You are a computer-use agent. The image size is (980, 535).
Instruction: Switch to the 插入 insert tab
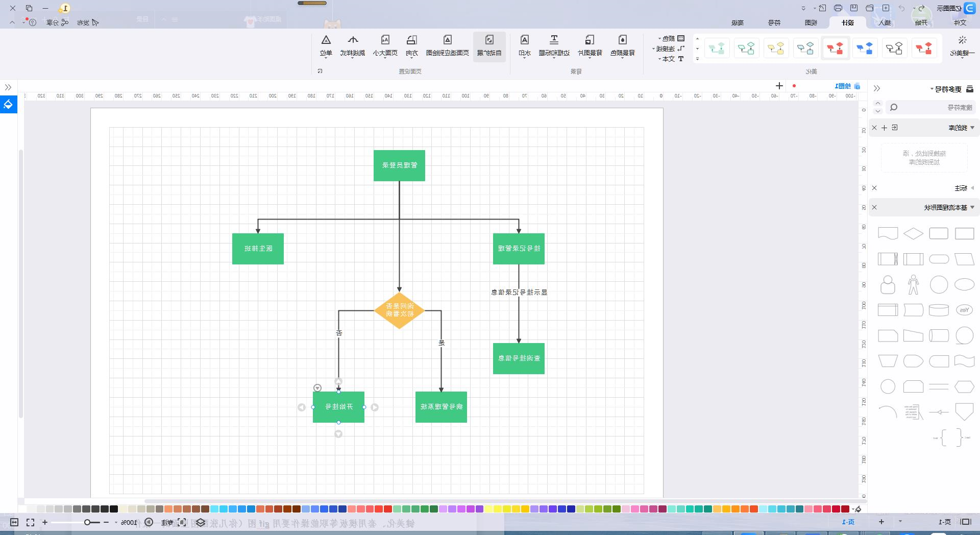coord(885,22)
